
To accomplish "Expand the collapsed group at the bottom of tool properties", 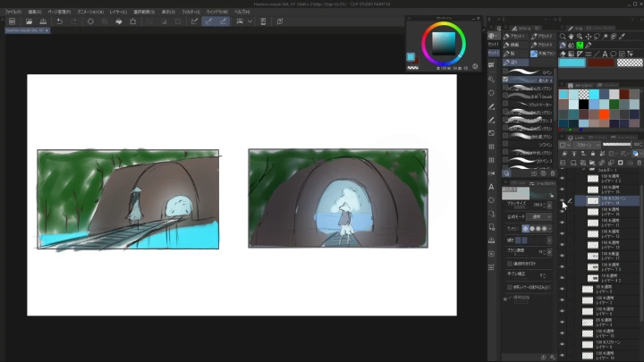I will click(x=505, y=299).
